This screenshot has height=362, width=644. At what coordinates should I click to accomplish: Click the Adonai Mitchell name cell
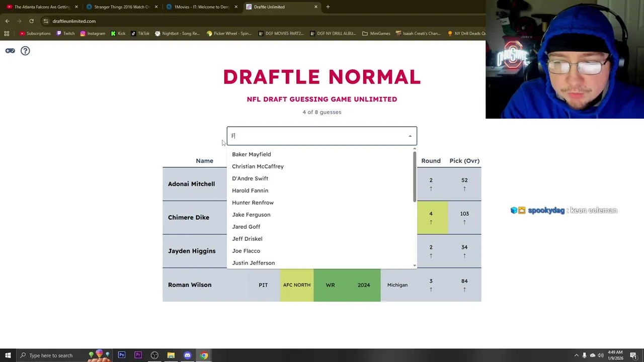[x=195, y=184]
